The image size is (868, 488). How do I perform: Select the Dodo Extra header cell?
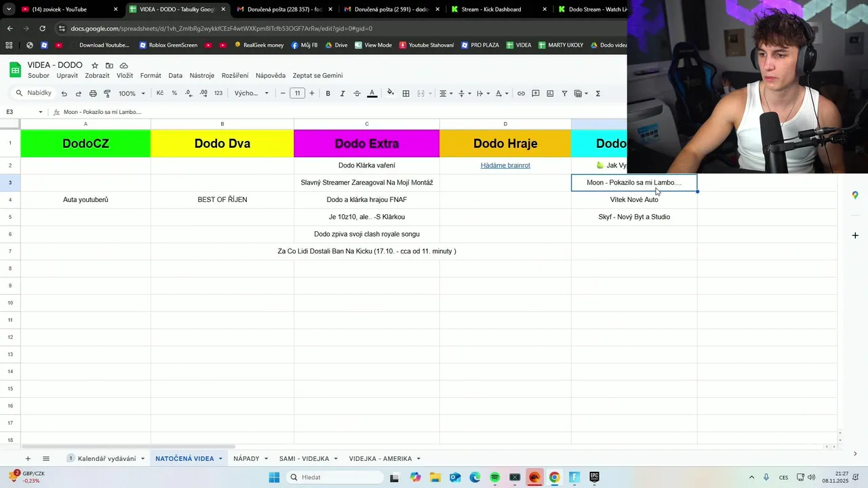tap(367, 144)
